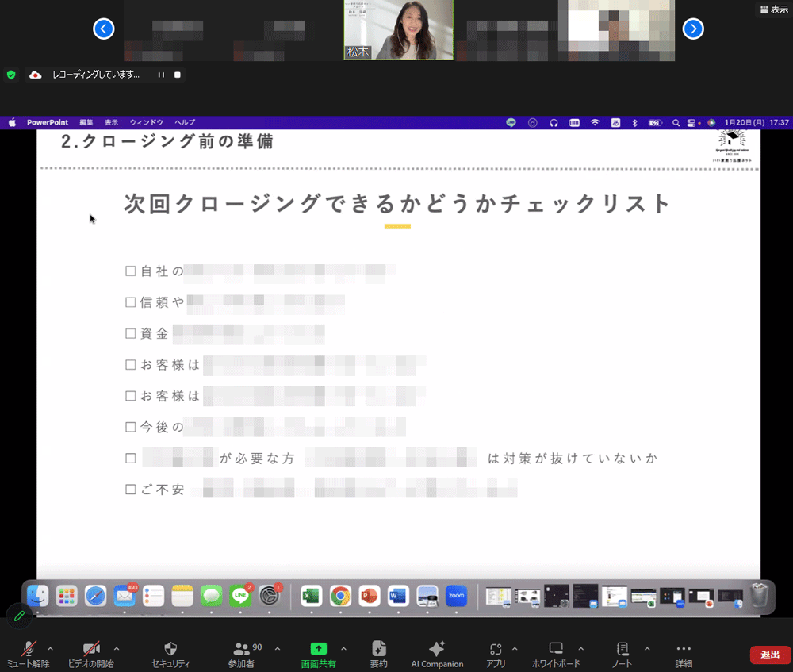
Task: Expand the arrow next to 画面共有
Action: coord(343,648)
